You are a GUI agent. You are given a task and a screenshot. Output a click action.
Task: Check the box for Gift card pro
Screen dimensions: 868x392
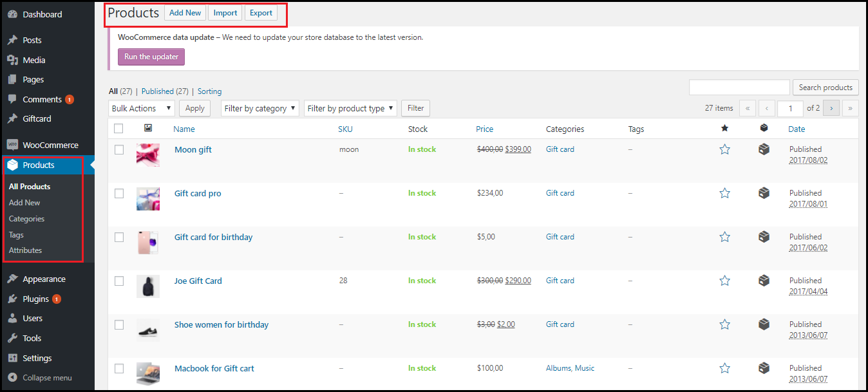point(118,193)
